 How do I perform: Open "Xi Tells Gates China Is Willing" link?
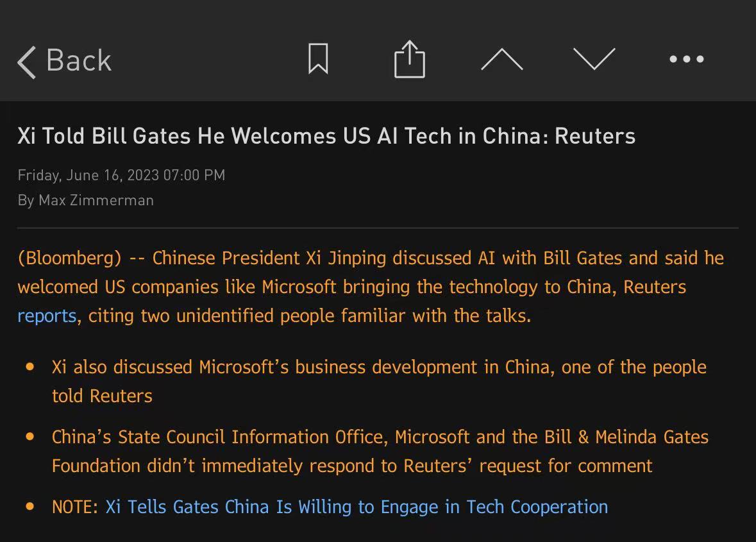357,507
